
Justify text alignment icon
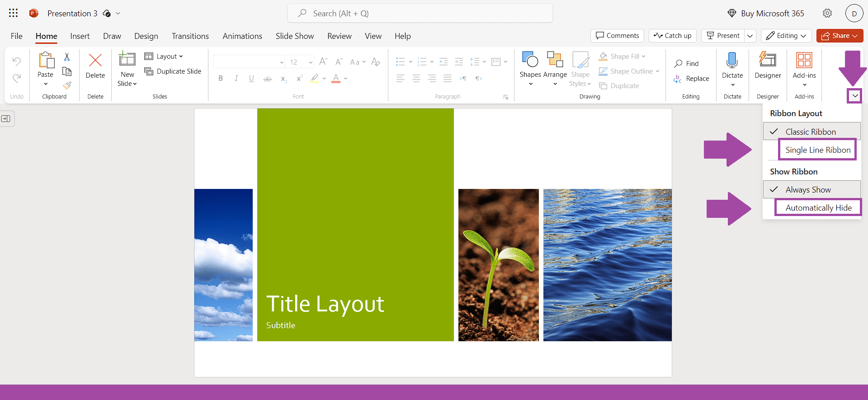pyautogui.click(x=448, y=78)
